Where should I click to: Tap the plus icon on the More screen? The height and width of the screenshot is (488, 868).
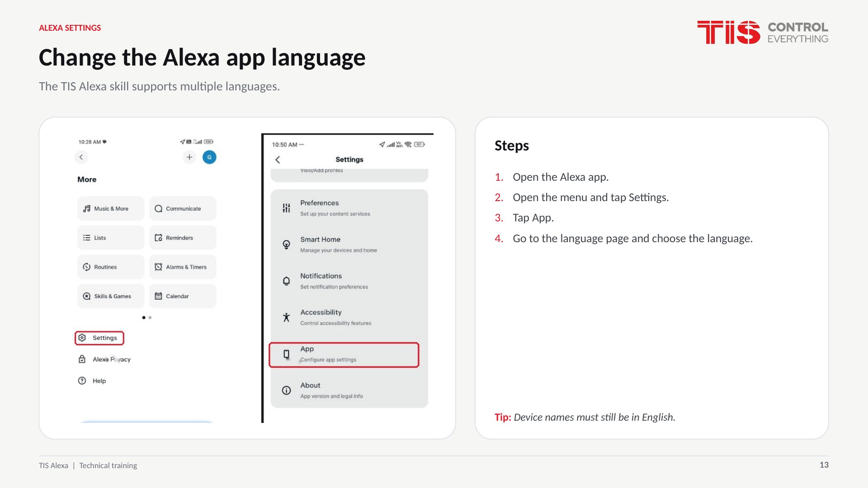pos(189,157)
